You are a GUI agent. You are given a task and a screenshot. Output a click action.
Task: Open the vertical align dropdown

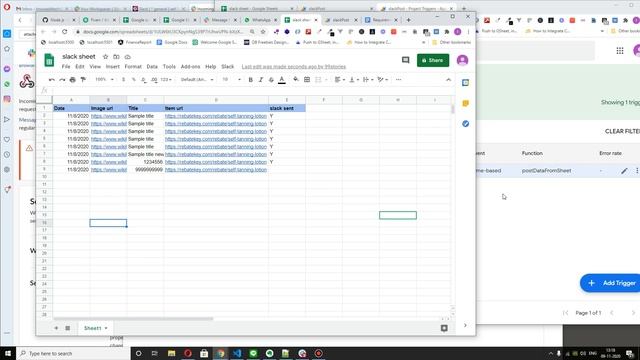coord(353,80)
